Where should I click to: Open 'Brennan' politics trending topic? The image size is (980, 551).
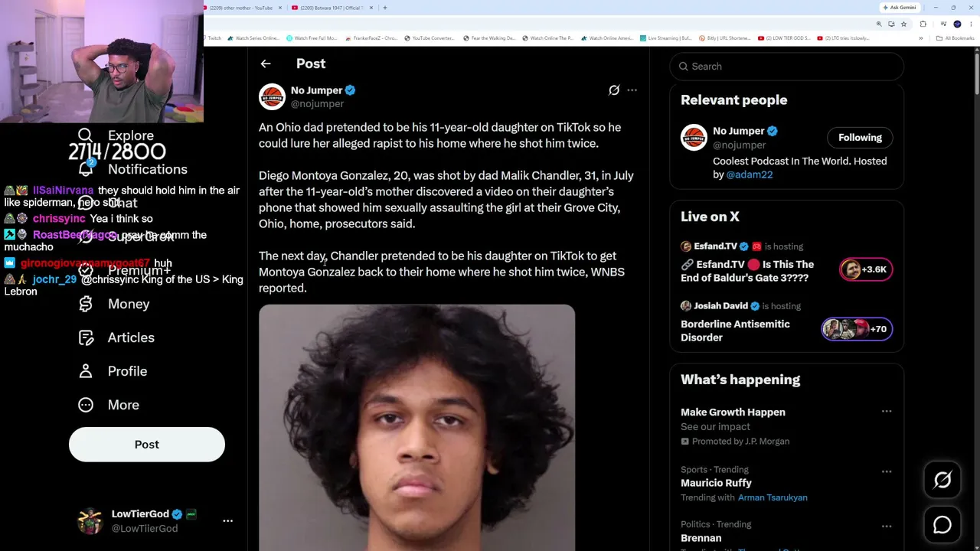(701, 538)
